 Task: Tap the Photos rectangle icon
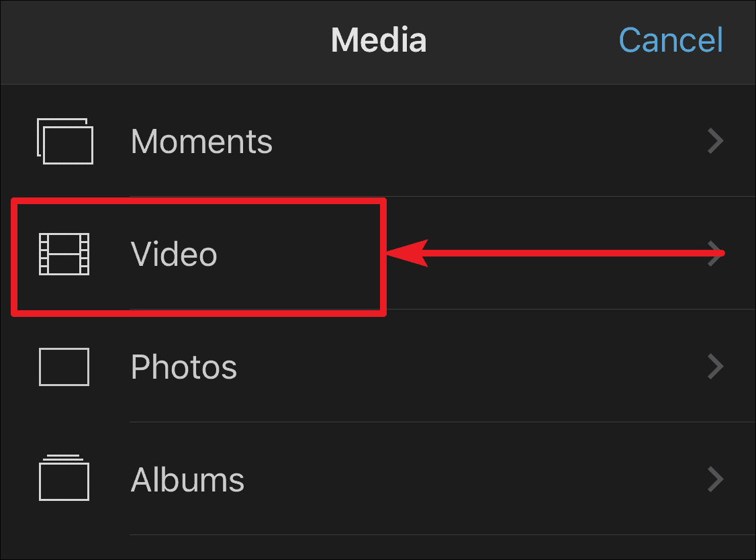(x=64, y=367)
